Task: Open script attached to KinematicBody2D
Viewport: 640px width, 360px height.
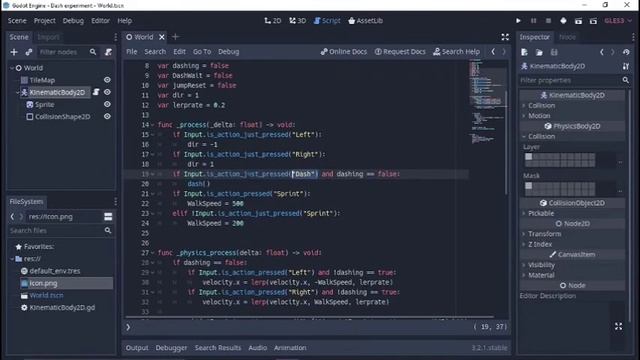Action: click(96, 92)
